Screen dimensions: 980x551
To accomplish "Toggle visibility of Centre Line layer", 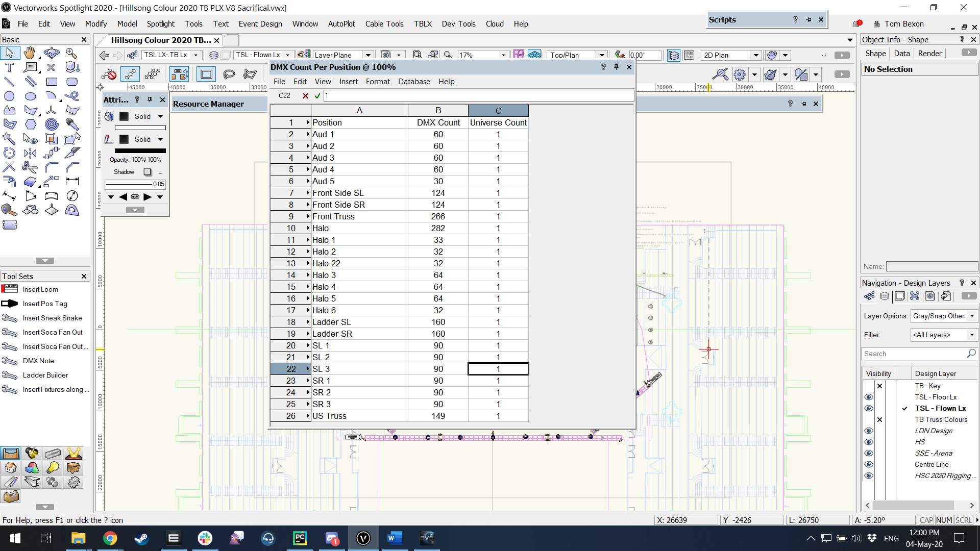I will (868, 464).
